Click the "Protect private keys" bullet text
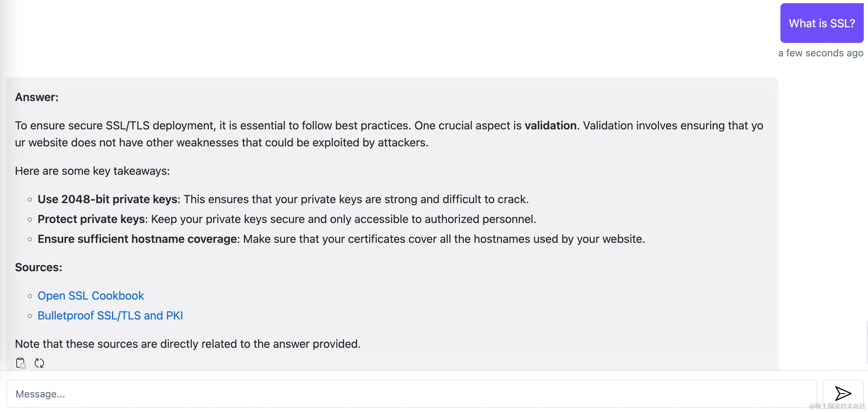Screen dimensions: 868x412 91,219
